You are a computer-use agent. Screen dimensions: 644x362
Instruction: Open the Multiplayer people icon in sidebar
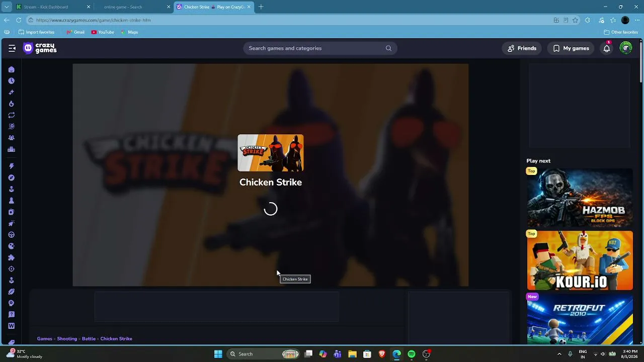pos(12,138)
